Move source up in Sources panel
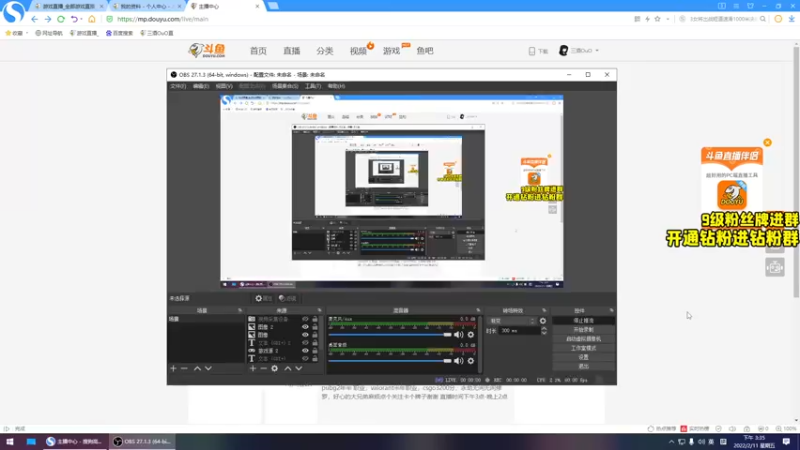This screenshot has height=450, width=800. click(x=288, y=368)
